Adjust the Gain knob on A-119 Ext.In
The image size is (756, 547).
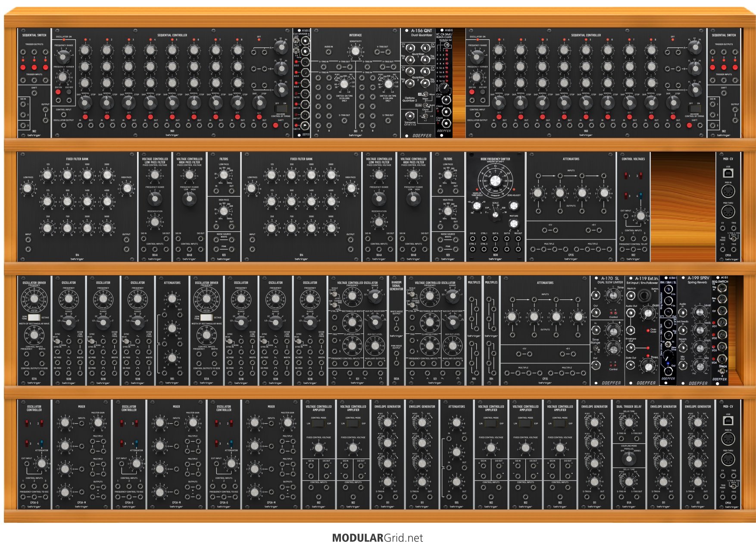pos(648,313)
